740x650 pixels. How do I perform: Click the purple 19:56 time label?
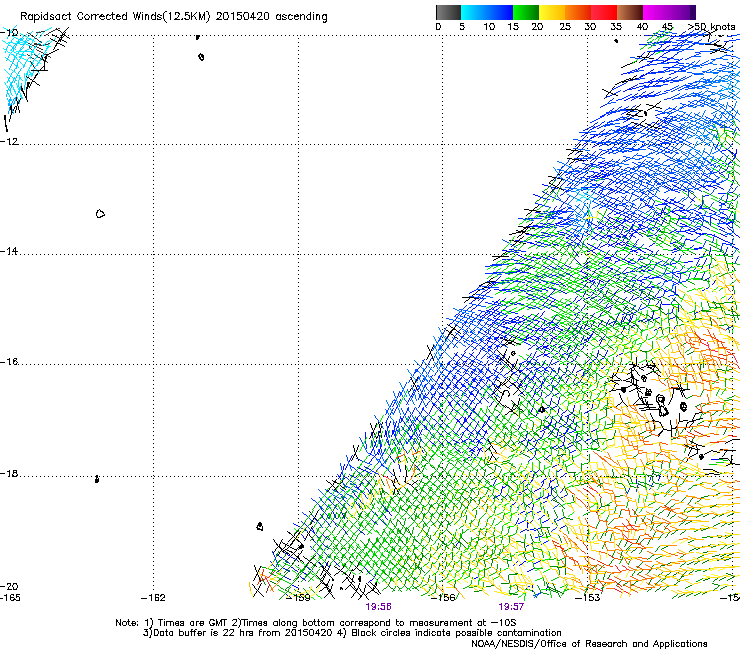(x=378, y=607)
